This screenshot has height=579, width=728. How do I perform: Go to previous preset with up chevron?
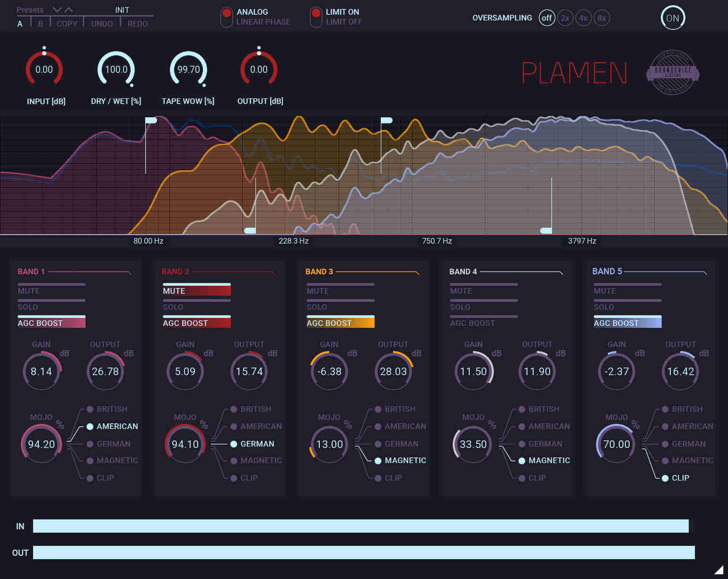(69, 10)
